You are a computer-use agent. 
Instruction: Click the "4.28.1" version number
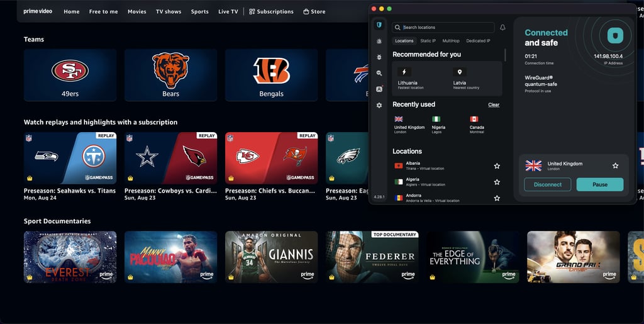(379, 197)
